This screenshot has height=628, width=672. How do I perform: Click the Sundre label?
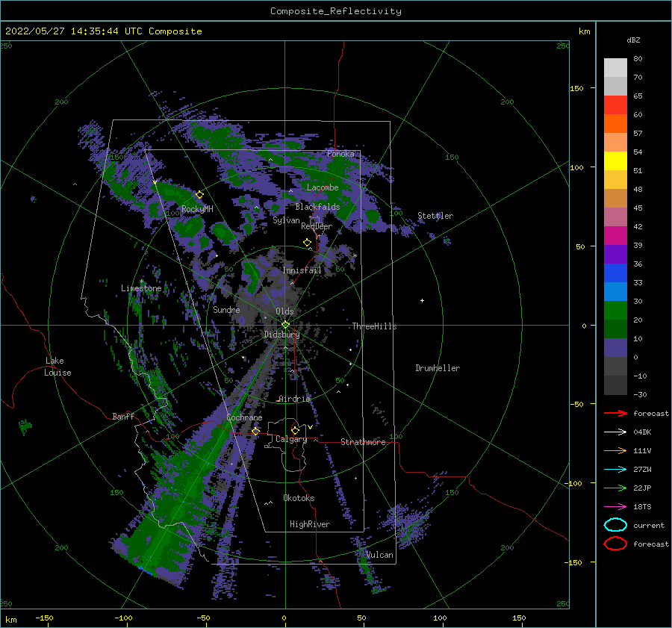click(x=226, y=309)
